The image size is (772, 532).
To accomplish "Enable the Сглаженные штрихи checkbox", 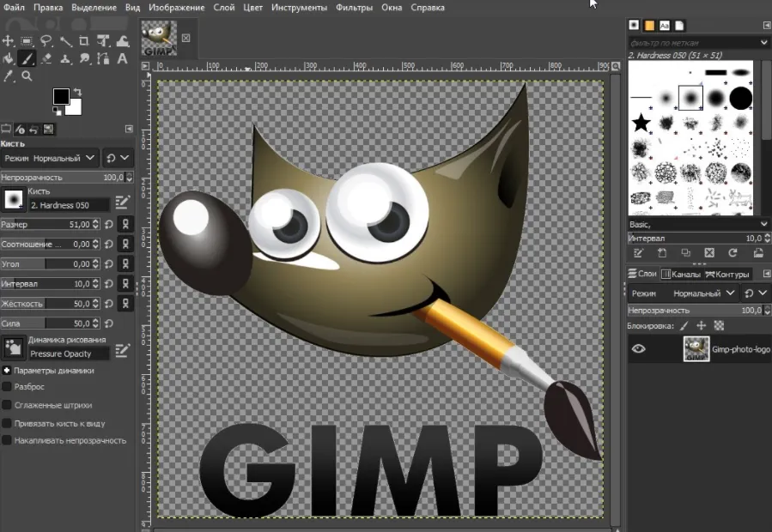I will coord(7,405).
